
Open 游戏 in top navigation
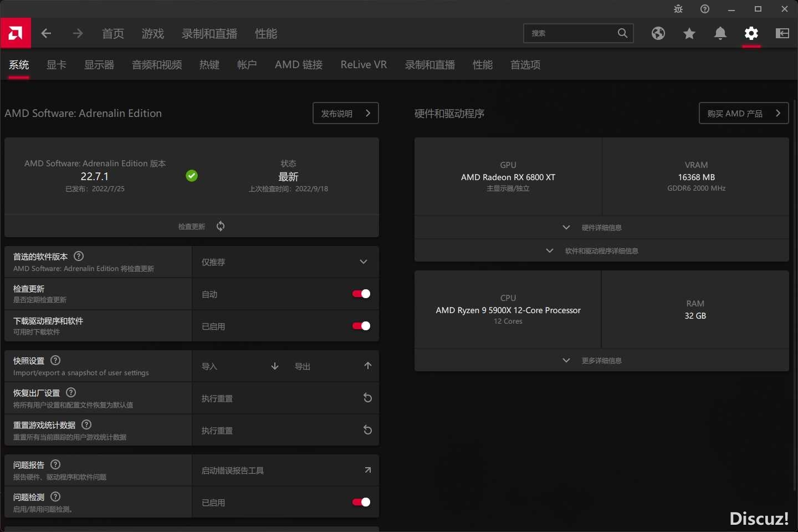[153, 34]
